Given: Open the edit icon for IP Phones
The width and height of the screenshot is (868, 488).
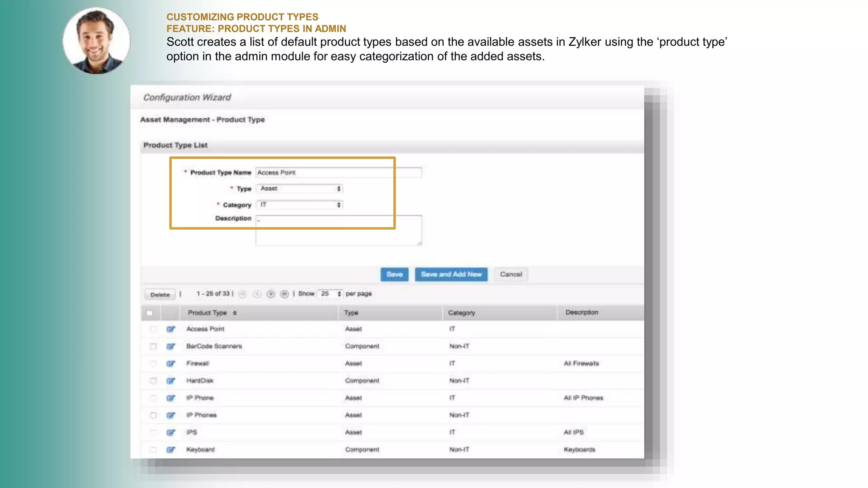Looking at the screenshot, I should 171,415.
